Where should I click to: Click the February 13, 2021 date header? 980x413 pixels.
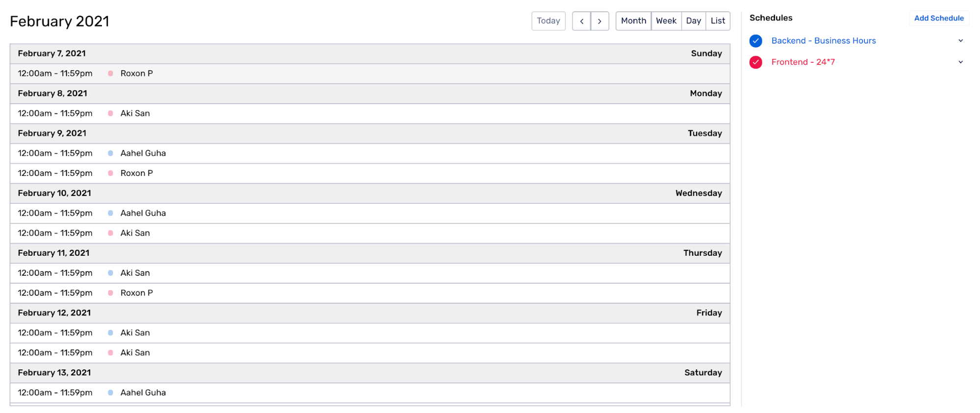54,372
